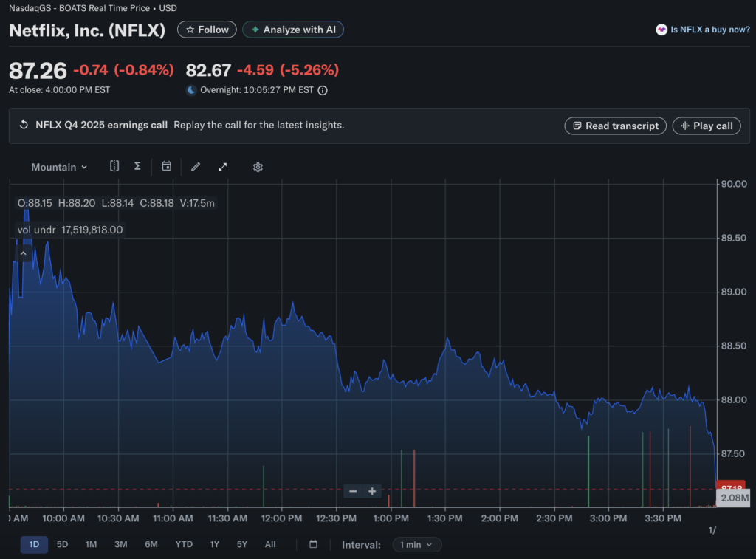Screen dimensions: 756x559
Task: Open the date range calendar picker
Action: (313, 544)
